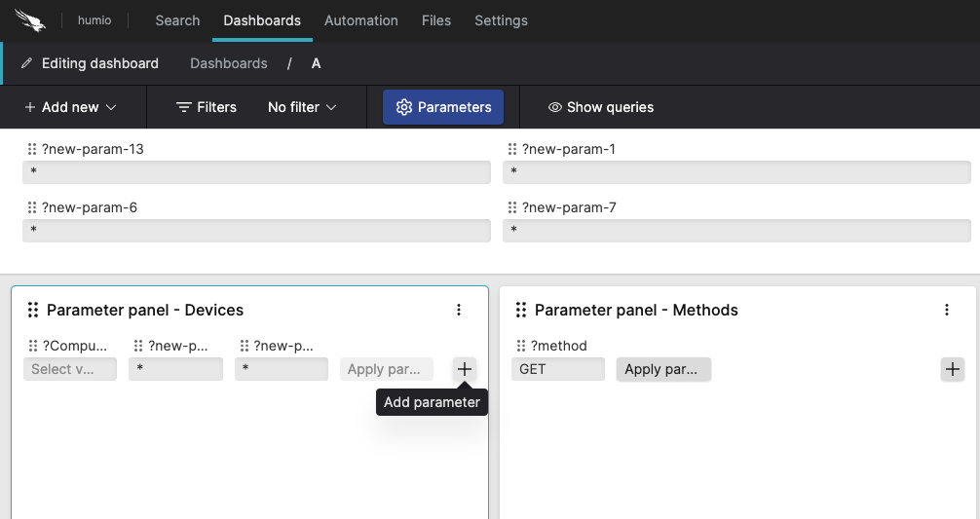Open the Automation tab
Screen dimensions: 980x519
[x=360, y=20]
